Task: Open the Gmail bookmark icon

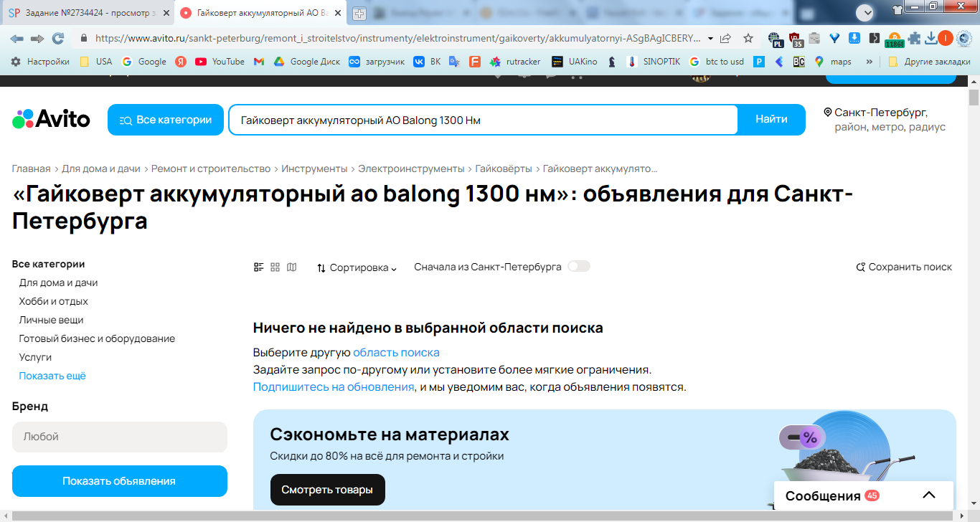Action: (x=259, y=62)
